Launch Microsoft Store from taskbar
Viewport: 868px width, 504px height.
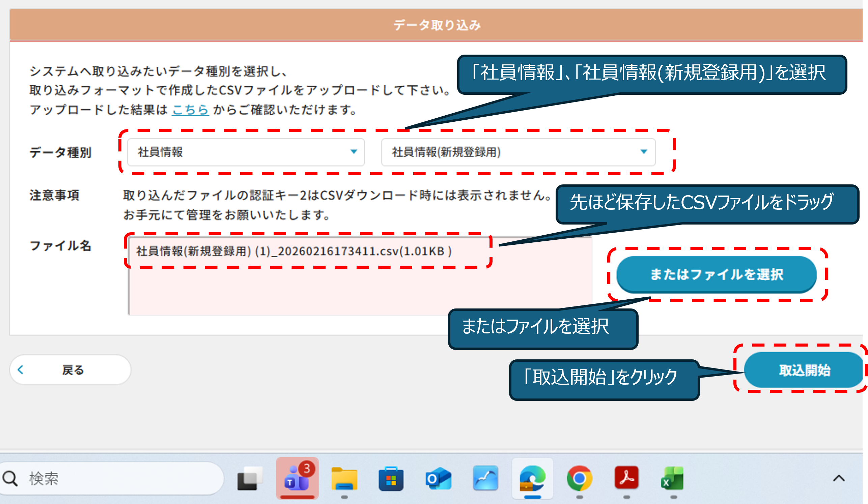(391, 478)
